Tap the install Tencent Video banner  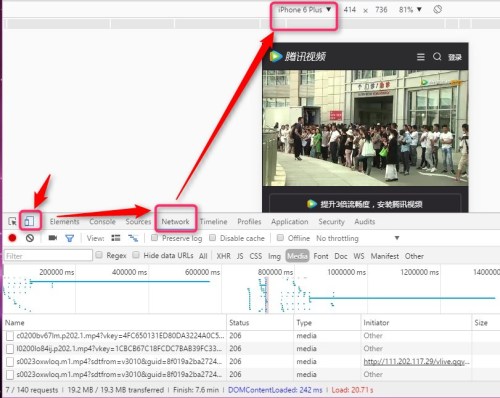tap(365, 204)
